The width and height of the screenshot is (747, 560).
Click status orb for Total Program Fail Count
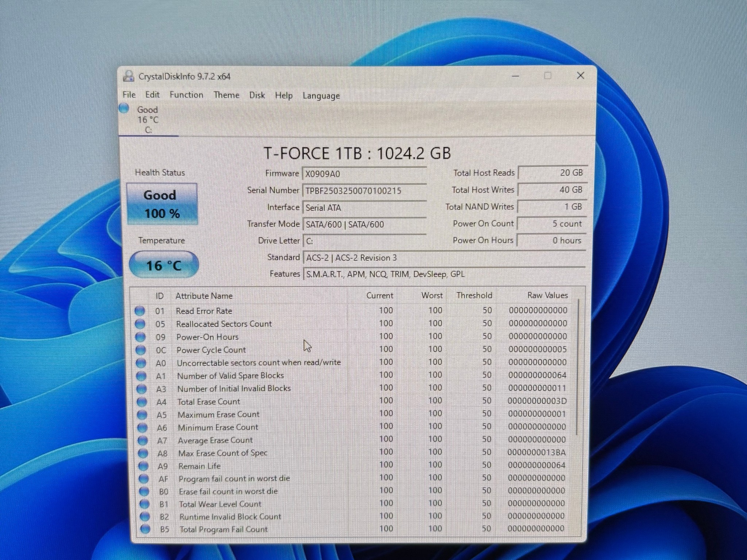(x=146, y=529)
